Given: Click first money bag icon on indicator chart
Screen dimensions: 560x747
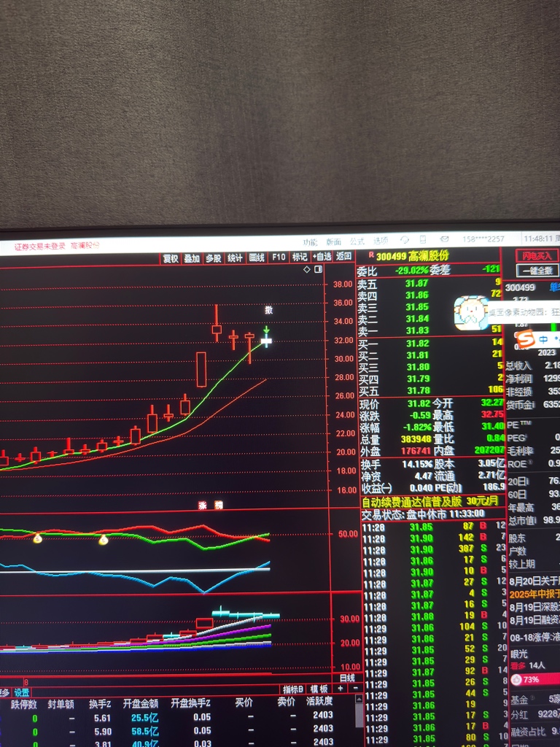Looking at the screenshot, I should tap(38, 539).
